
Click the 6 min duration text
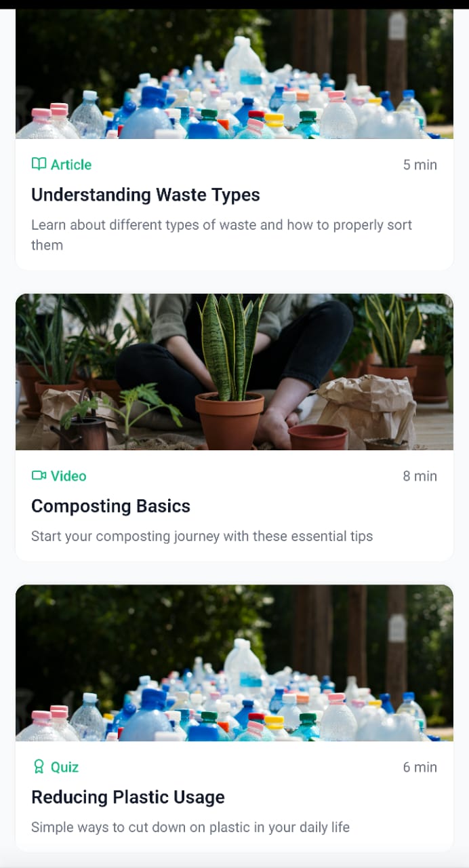click(x=420, y=767)
